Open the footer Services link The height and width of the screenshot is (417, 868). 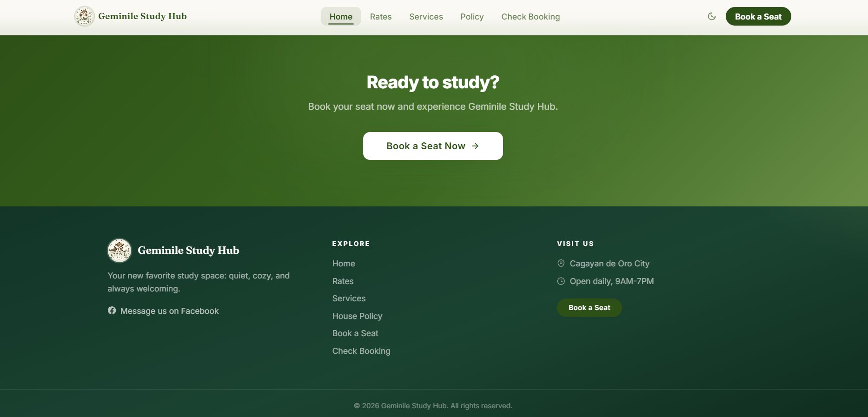(x=349, y=298)
